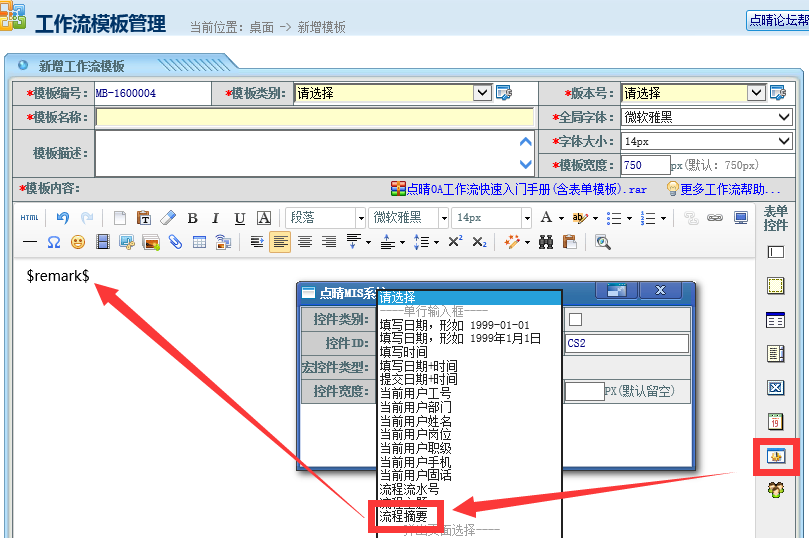Click the highlighted macro control icon in sidebar
Screen dimensions: 809x538
(775, 456)
